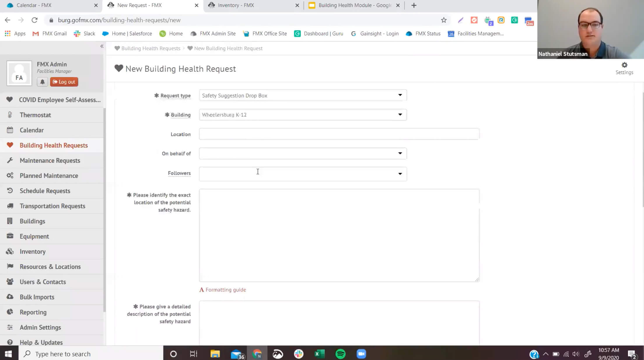Click the Location text field
The image size is (644, 360).
pos(339,134)
